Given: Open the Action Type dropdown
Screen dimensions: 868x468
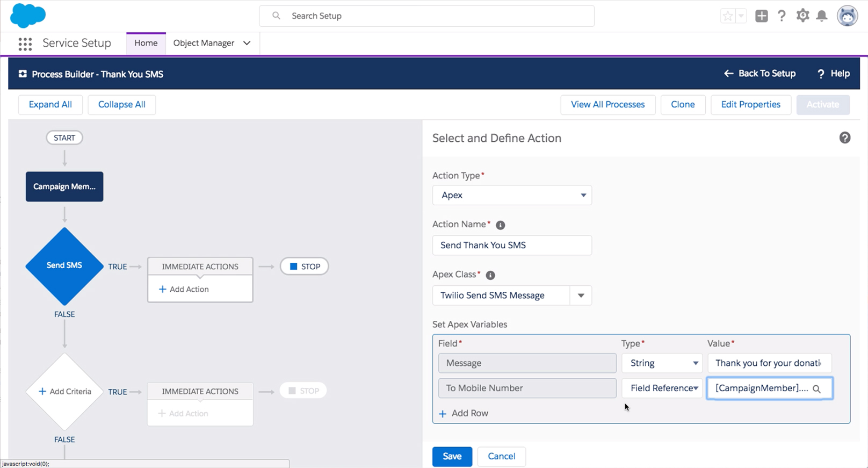Looking at the screenshot, I should 512,195.
